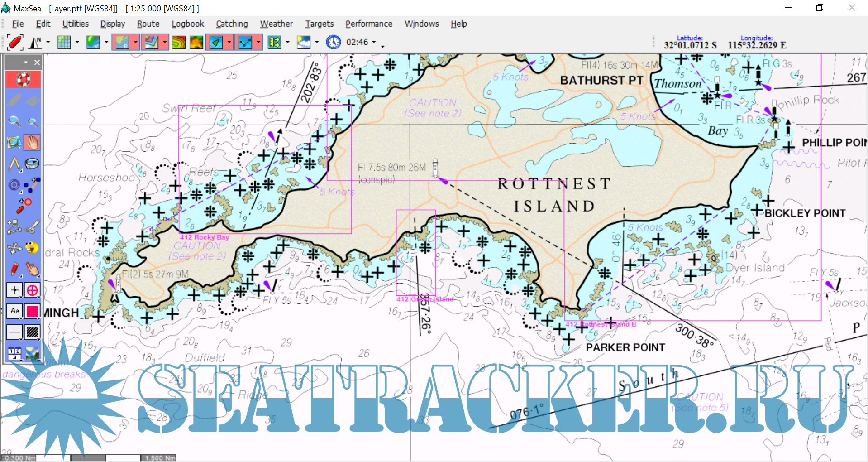The height and width of the screenshot is (462, 868).
Task: Select the route waypoint creation tool
Action: (x=32, y=185)
